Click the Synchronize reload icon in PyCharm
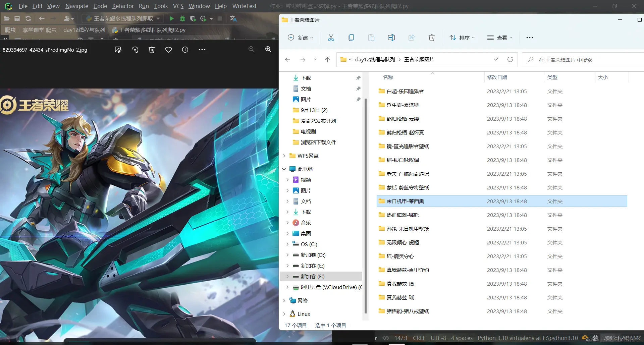 pos(28,18)
